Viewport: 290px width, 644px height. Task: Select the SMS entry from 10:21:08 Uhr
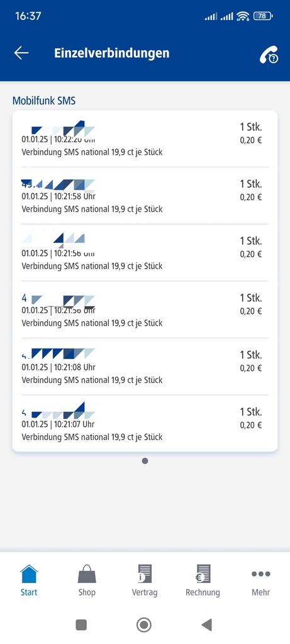click(145, 367)
